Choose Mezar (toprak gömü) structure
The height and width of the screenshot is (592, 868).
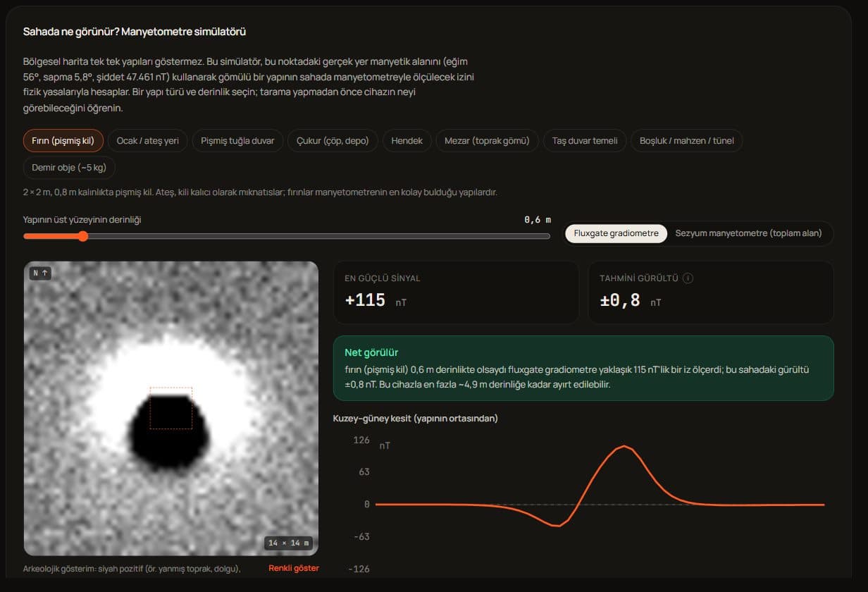pos(487,140)
